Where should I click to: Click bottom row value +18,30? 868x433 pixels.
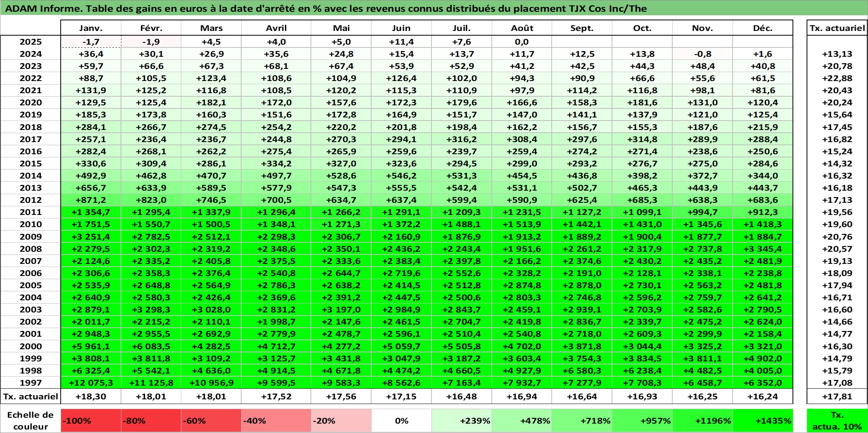[91, 397]
